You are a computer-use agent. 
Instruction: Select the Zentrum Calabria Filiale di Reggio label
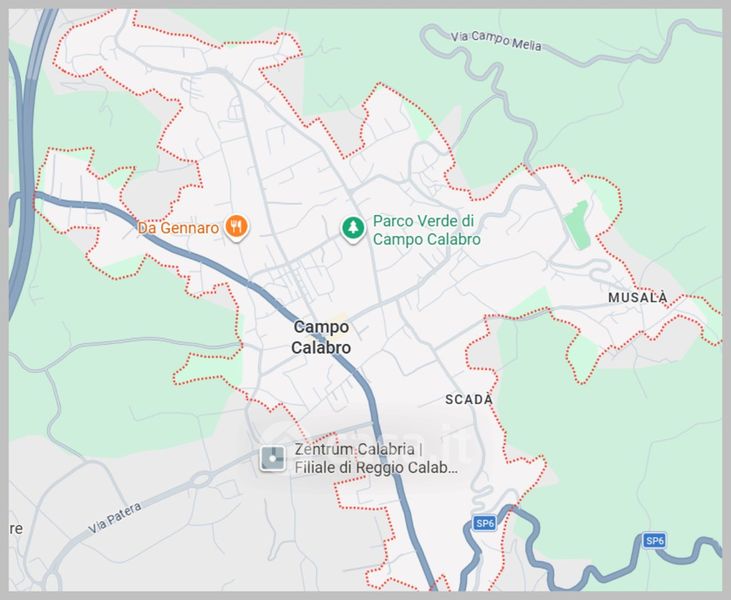click(x=376, y=458)
